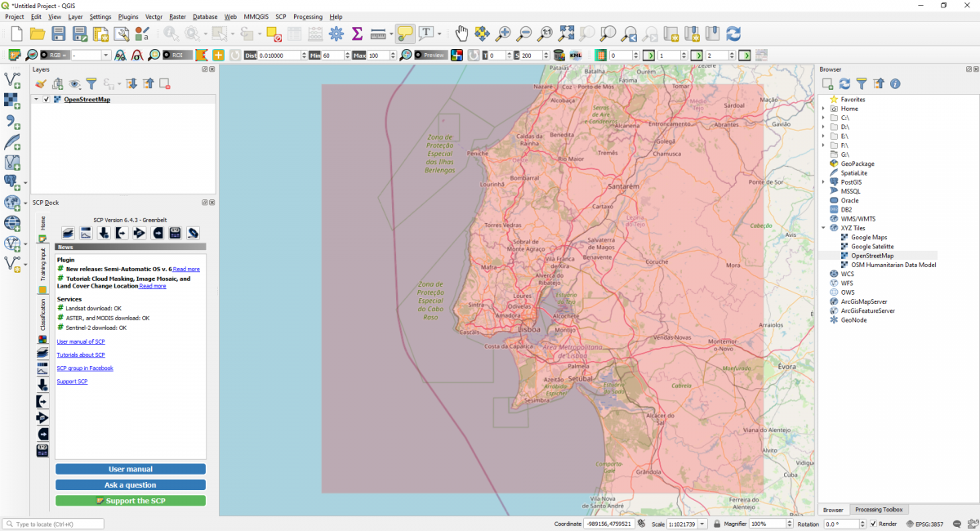Activate SCP ROI polygon creation icon
Screen dimensions: 980x531
[x=201, y=55]
